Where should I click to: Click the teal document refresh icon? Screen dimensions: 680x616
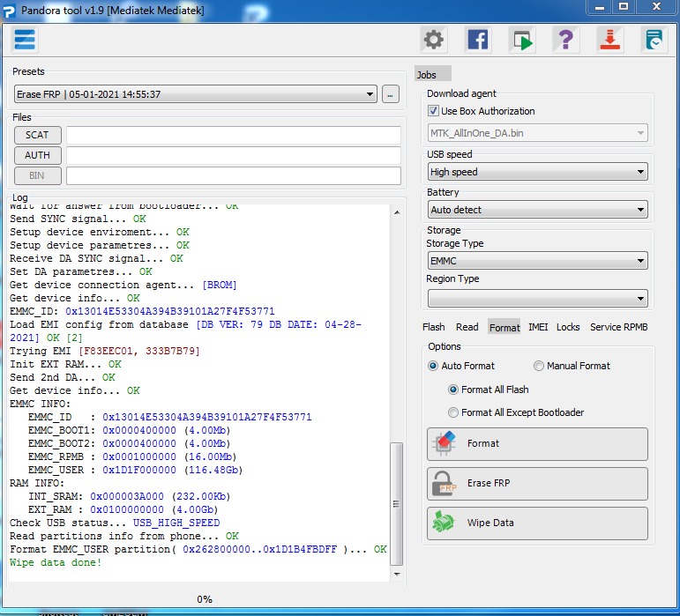(x=654, y=40)
